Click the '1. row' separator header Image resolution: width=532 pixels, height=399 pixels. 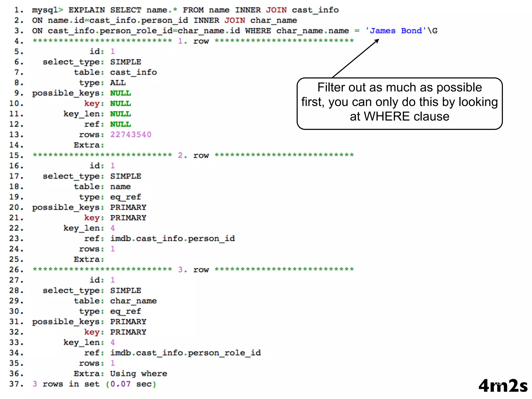point(193,41)
